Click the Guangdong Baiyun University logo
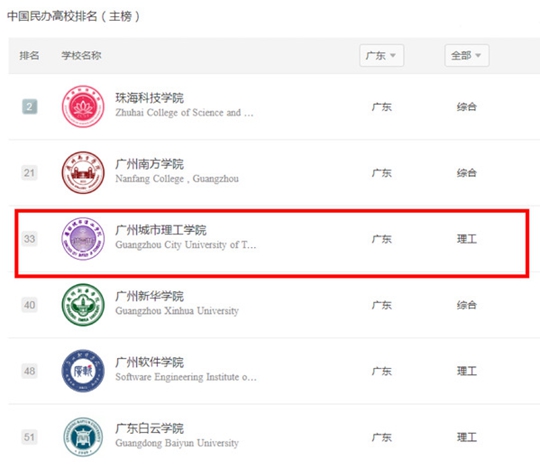Image resolution: width=540 pixels, height=469 pixels. pos(83,437)
